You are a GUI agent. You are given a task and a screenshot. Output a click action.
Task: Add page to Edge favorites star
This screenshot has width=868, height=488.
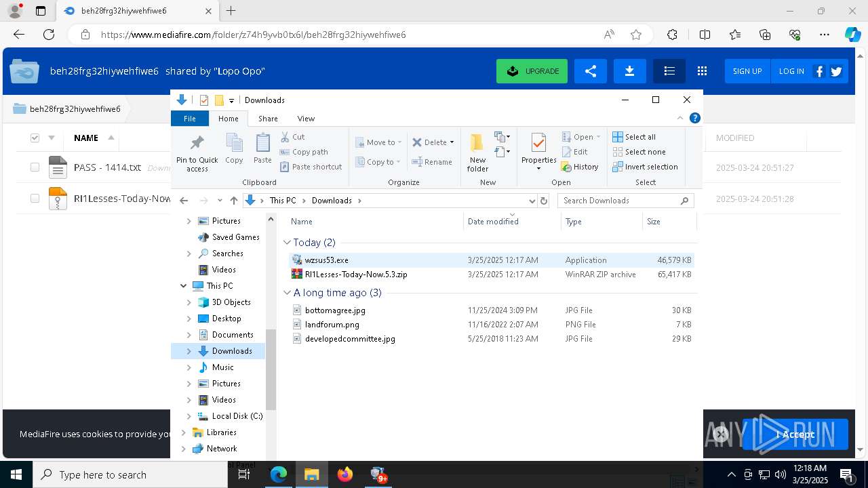click(x=636, y=35)
